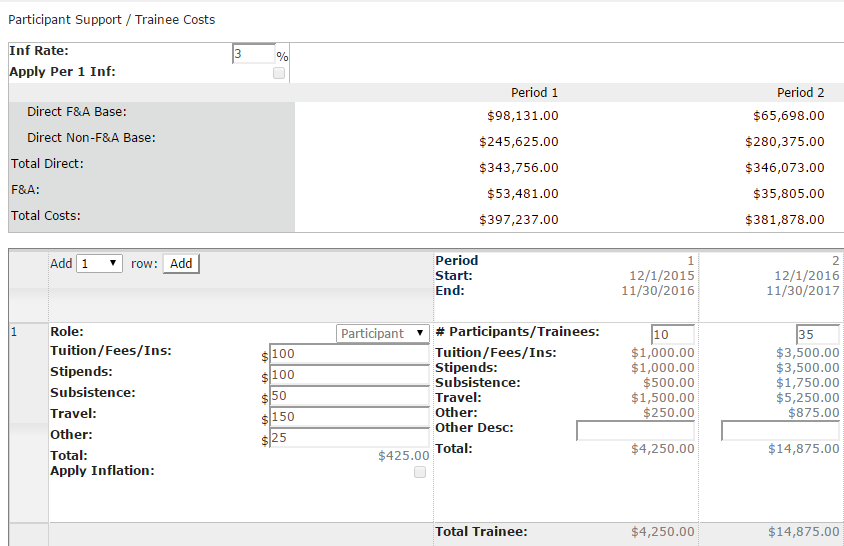844x546 pixels.
Task: Click the Travel amount input box
Action: [x=349, y=417]
